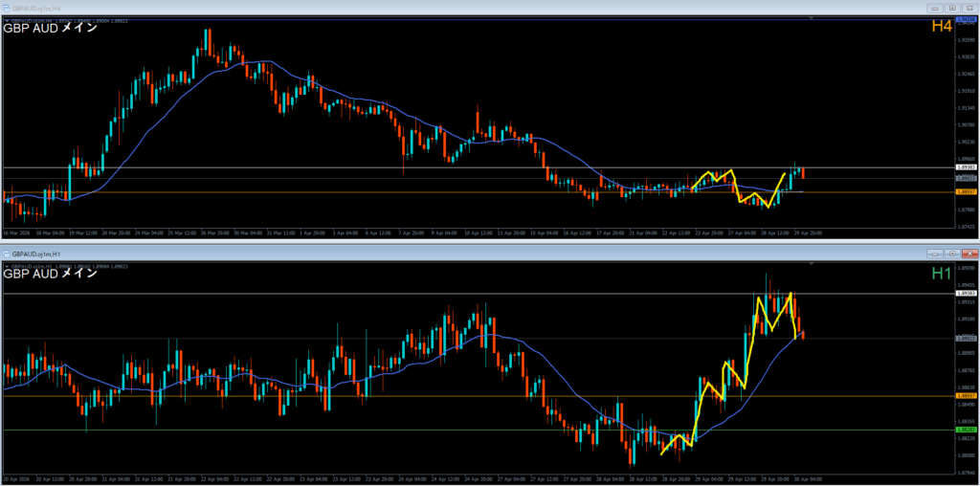The height and width of the screenshot is (486, 980).
Task: Close the H4 chart window
Action: point(969,8)
